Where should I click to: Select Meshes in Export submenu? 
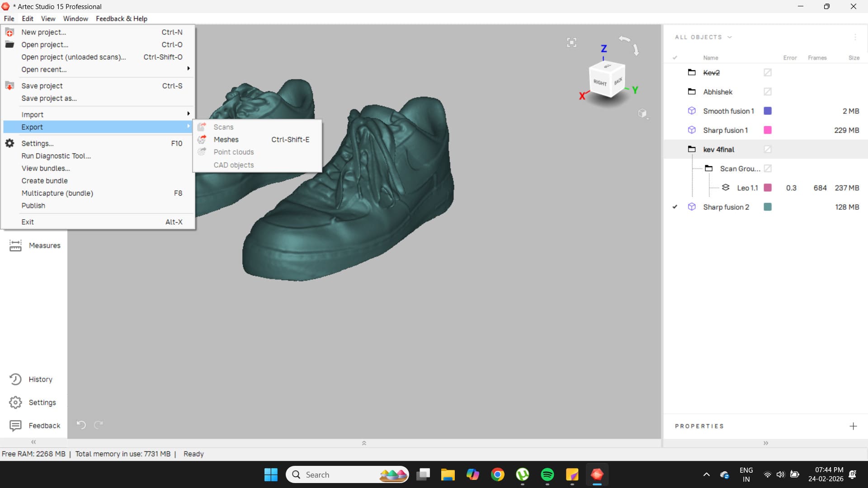pyautogui.click(x=226, y=140)
